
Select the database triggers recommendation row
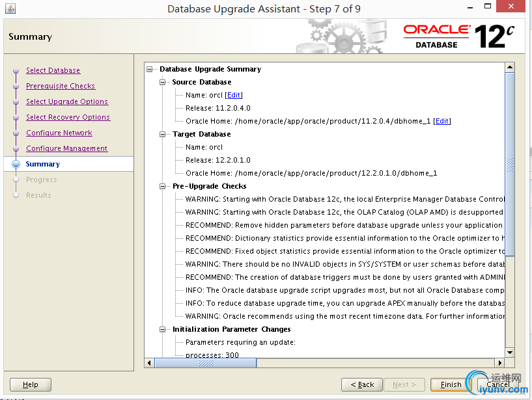[x=344, y=277]
